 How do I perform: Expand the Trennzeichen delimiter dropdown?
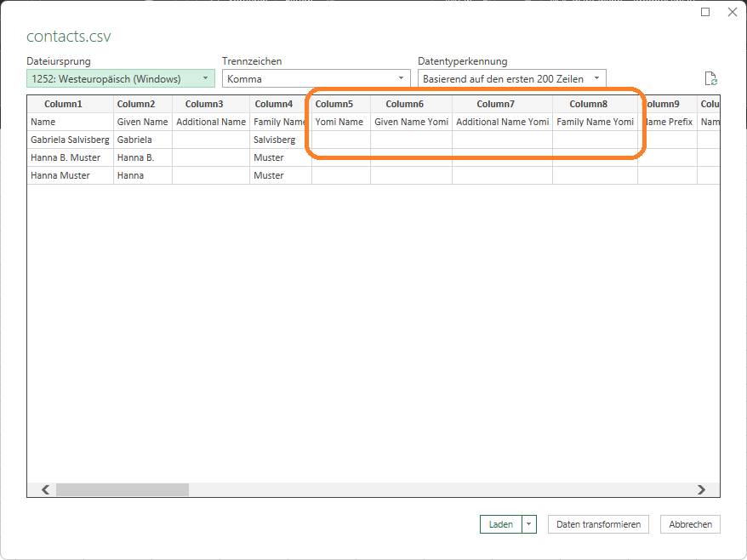pyautogui.click(x=315, y=79)
